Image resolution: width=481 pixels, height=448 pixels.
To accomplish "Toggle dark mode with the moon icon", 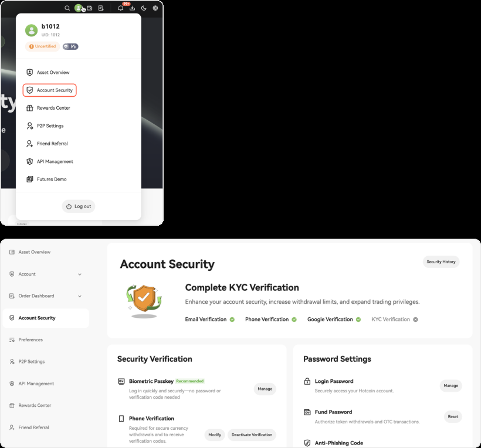I will click(x=144, y=8).
